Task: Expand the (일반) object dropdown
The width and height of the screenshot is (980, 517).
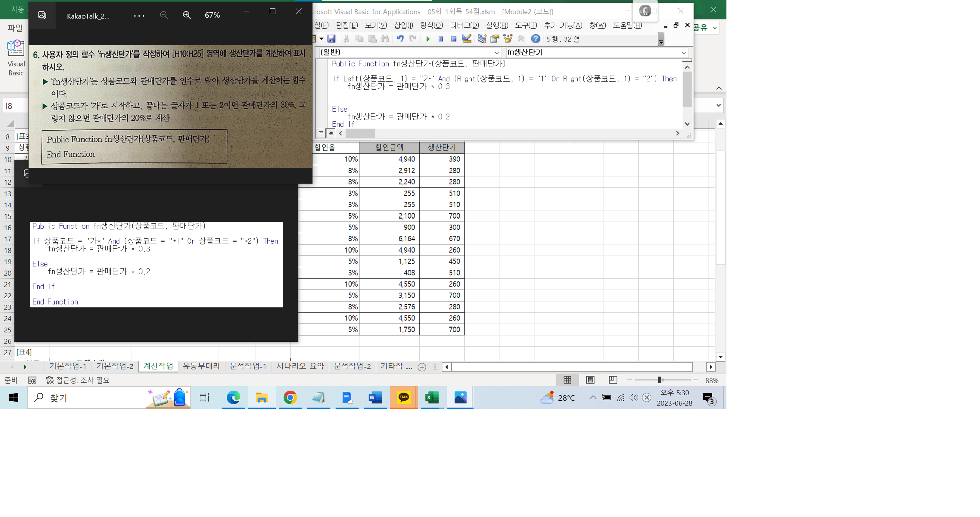Action: 496,52
